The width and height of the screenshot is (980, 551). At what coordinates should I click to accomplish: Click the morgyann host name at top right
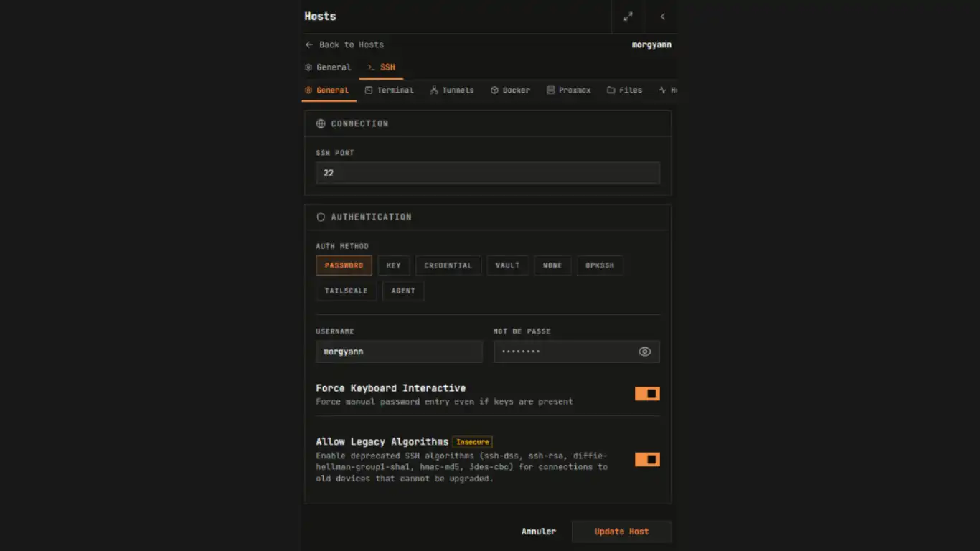click(x=651, y=44)
